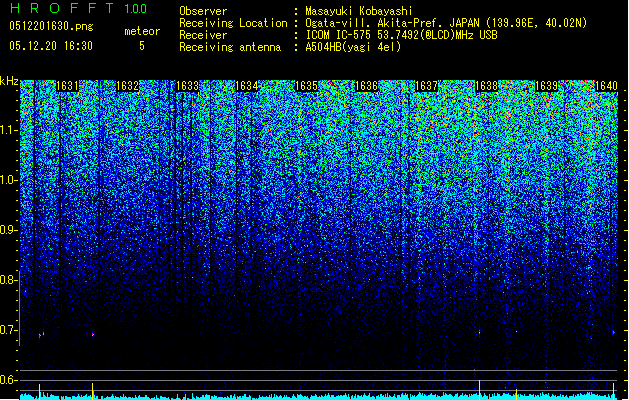Click the 1640 time label
Image resolution: width=629 pixels, height=400 pixels.
[x=606, y=86]
